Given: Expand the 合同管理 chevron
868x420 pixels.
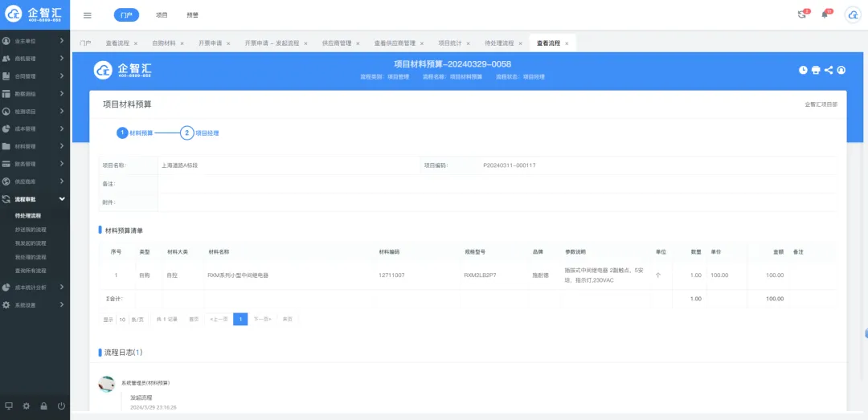Looking at the screenshot, I should click(x=62, y=75).
